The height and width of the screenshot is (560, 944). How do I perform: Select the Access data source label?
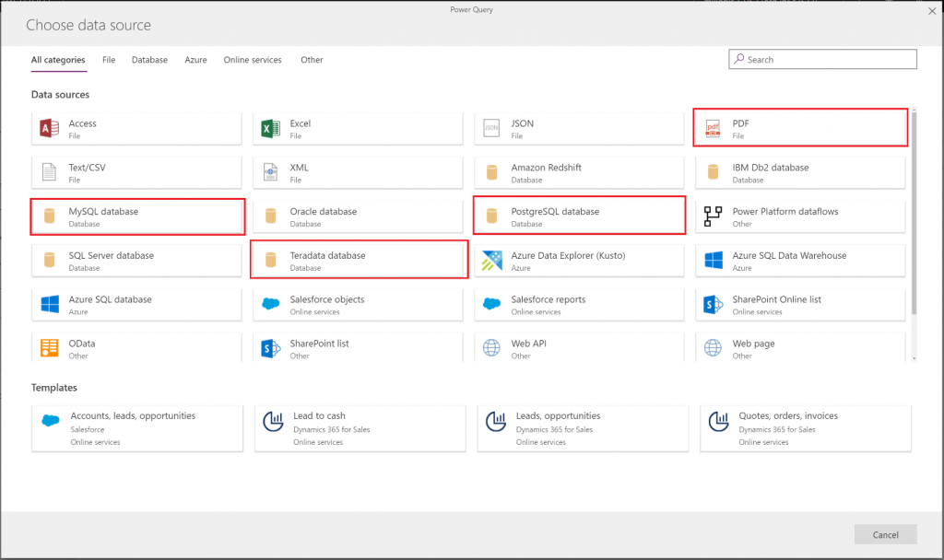(82, 123)
